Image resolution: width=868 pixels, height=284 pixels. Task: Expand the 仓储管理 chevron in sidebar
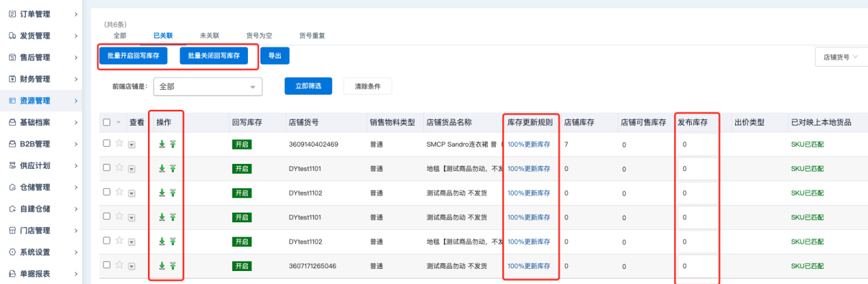coord(75,187)
